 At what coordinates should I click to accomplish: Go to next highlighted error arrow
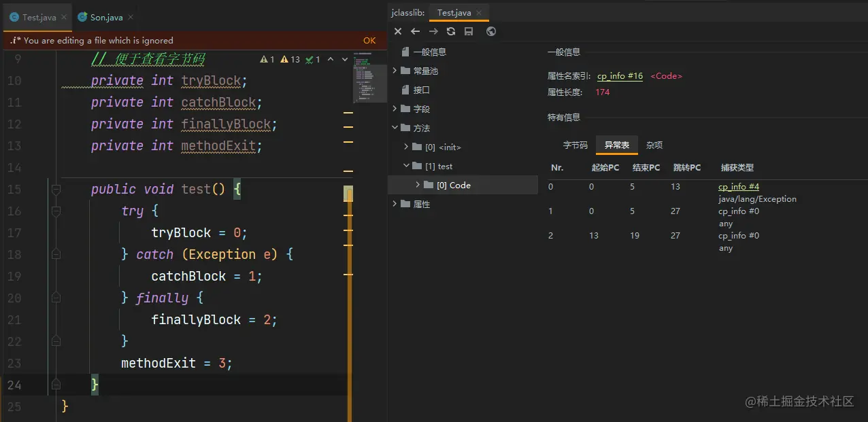click(346, 60)
